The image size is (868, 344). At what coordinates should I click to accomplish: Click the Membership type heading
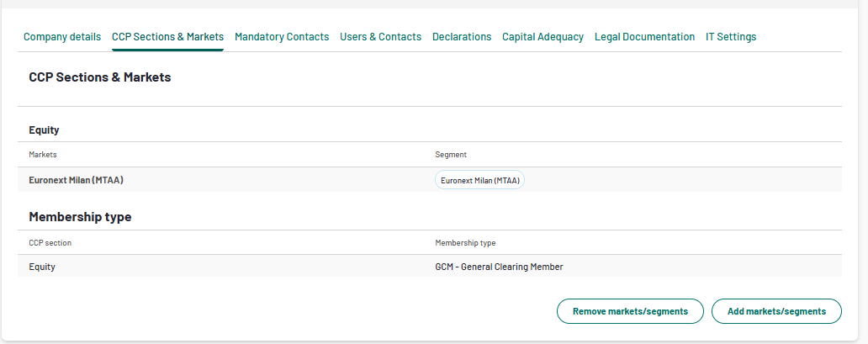pyautogui.click(x=80, y=217)
